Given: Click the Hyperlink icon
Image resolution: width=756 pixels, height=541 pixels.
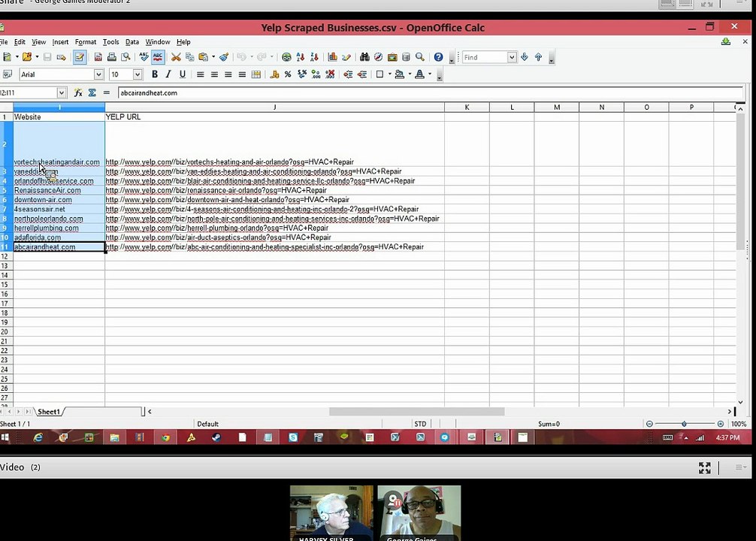Looking at the screenshot, I should pyautogui.click(x=286, y=57).
